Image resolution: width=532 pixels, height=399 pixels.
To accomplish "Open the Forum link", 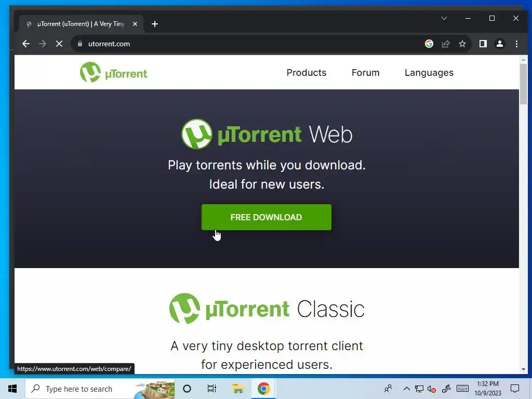I will pos(365,73).
